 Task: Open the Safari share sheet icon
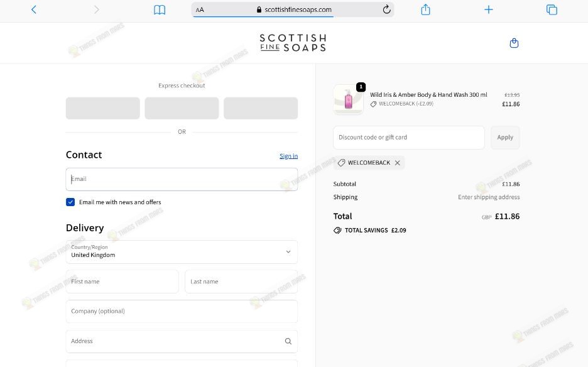(x=425, y=9)
